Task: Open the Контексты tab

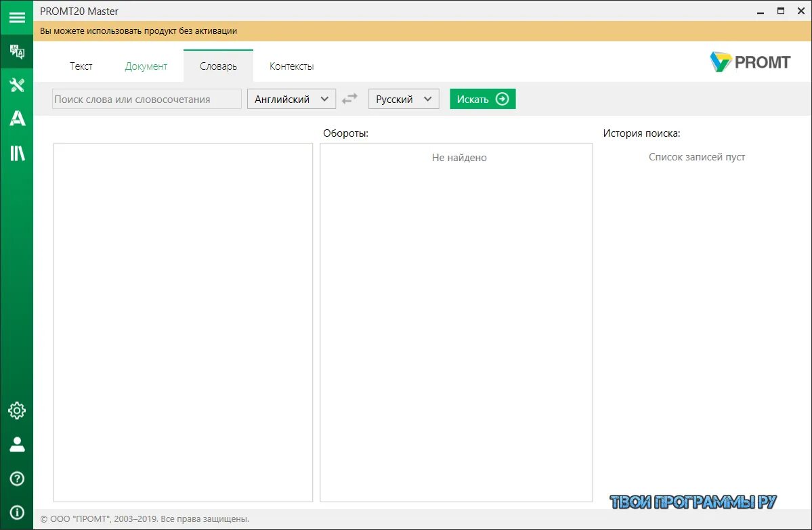Action: pyautogui.click(x=292, y=66)
